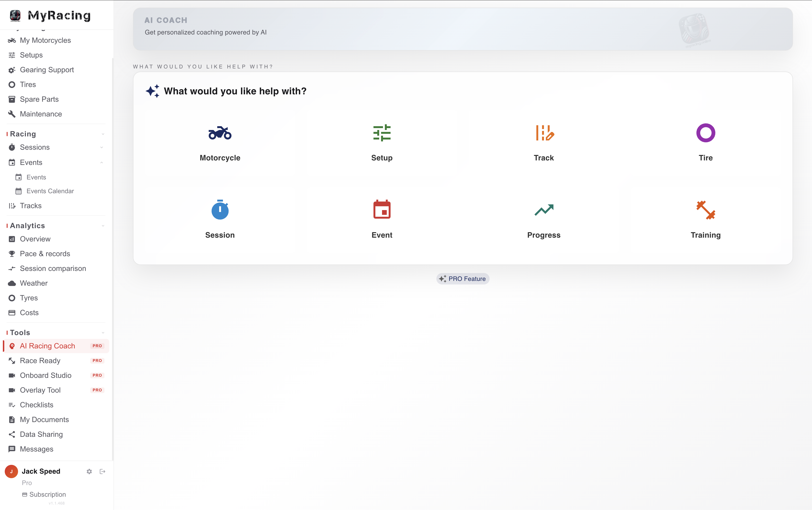
Task: Click the camera icon beside Onboard Studio
Action: (12, 375)
